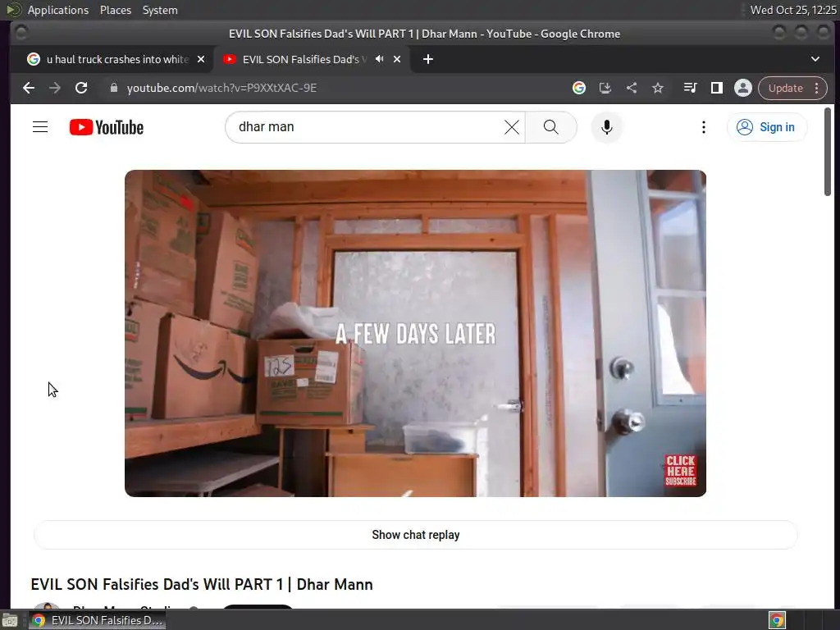This screenshot has width=840, height=630.
Task: Click the show desktop icon in taskbar
Action: point(10,620)
